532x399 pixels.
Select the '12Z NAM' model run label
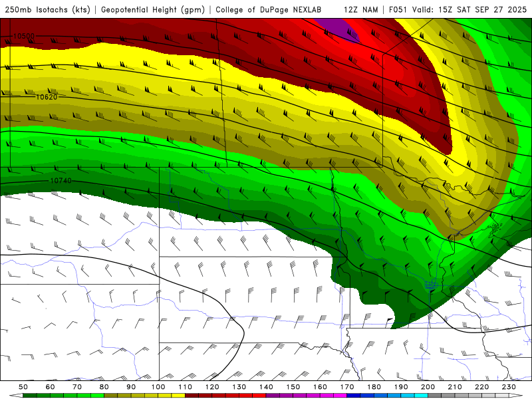[360, 9]
